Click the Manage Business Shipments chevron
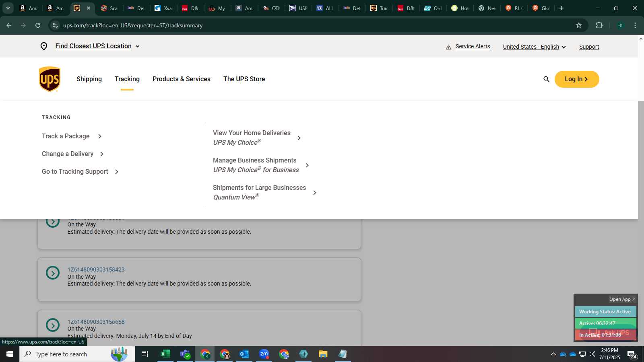The image size is (644, 362). 307,165
